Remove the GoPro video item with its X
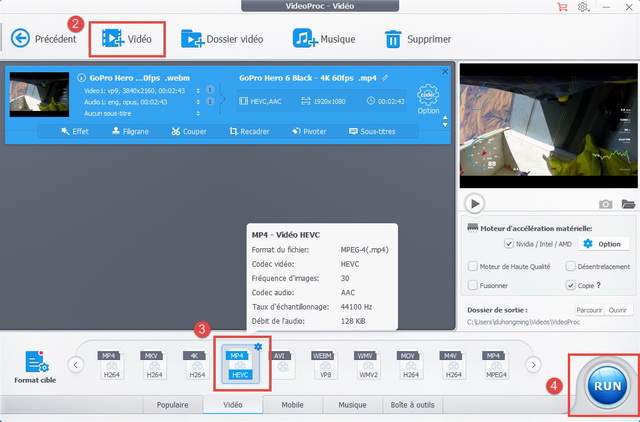The image size is (640, 422). point(445,71)
